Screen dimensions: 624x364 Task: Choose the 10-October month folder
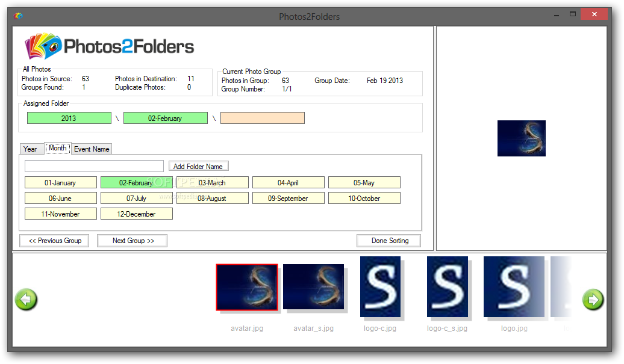pyautogui.click(x=364, y=198)
